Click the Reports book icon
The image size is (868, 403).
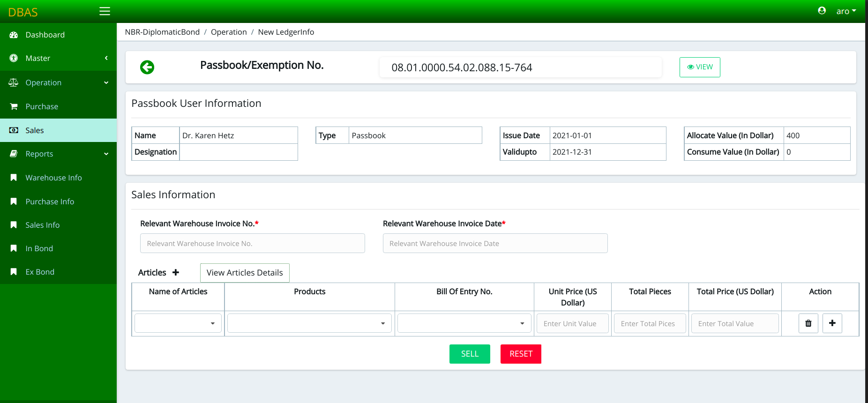(14, 154)
